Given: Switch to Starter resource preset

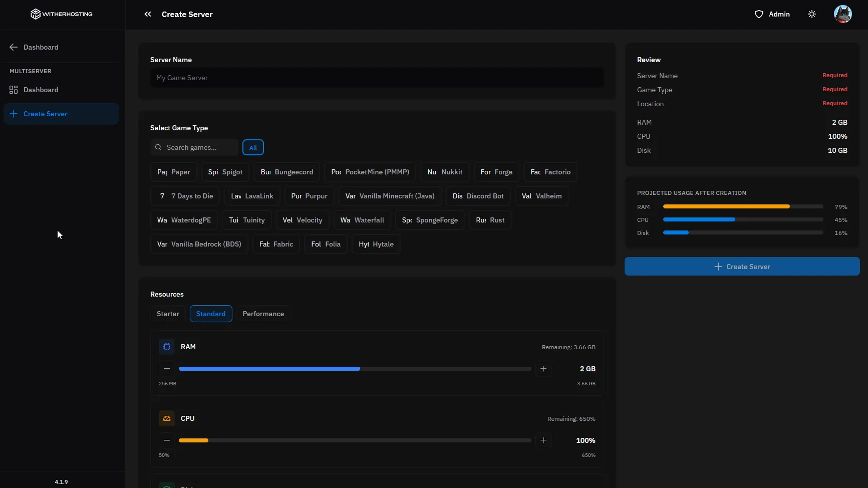Looking at the screenshot, I should (168, 314).
